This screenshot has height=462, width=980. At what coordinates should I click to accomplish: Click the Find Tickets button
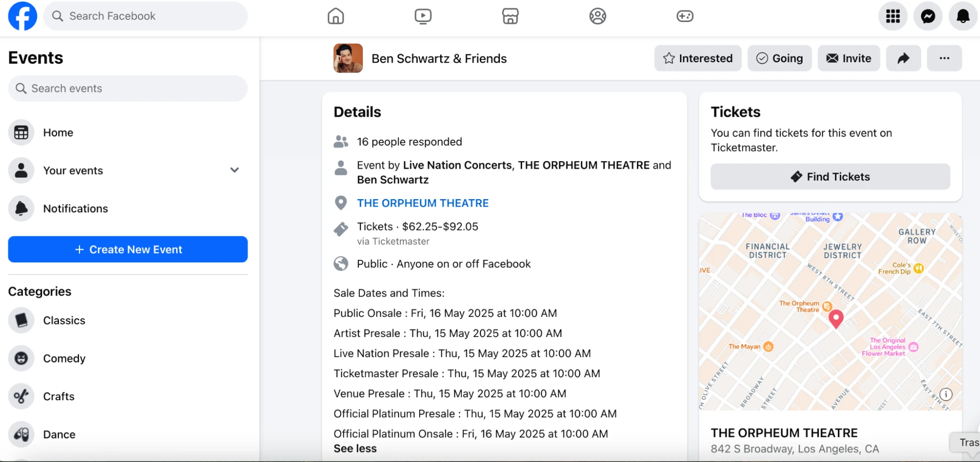click(830, 177)
